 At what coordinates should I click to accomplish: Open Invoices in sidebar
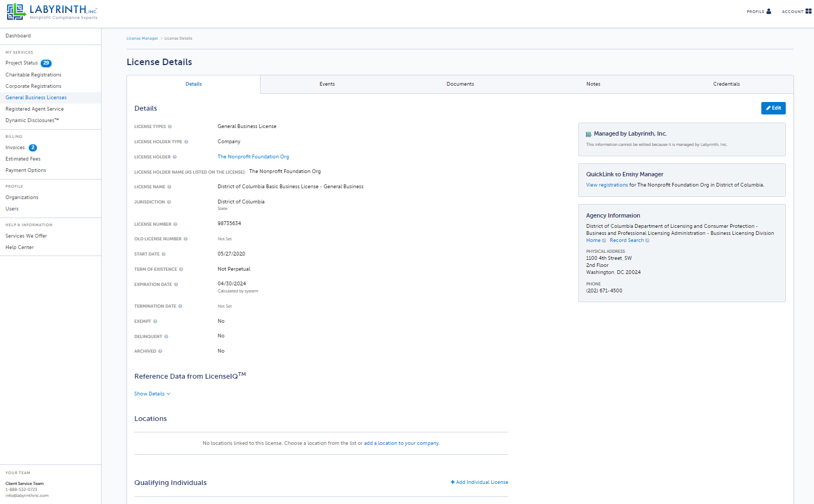[15, 148]
